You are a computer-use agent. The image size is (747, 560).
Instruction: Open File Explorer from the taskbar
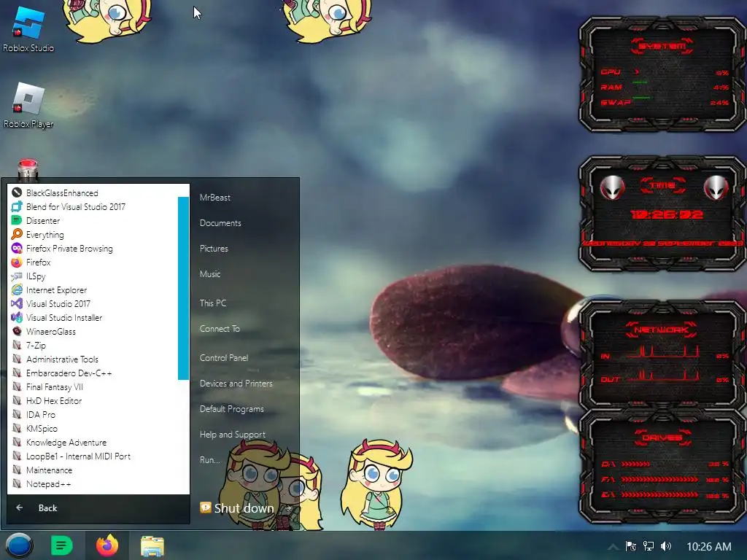tap(152, 546)
